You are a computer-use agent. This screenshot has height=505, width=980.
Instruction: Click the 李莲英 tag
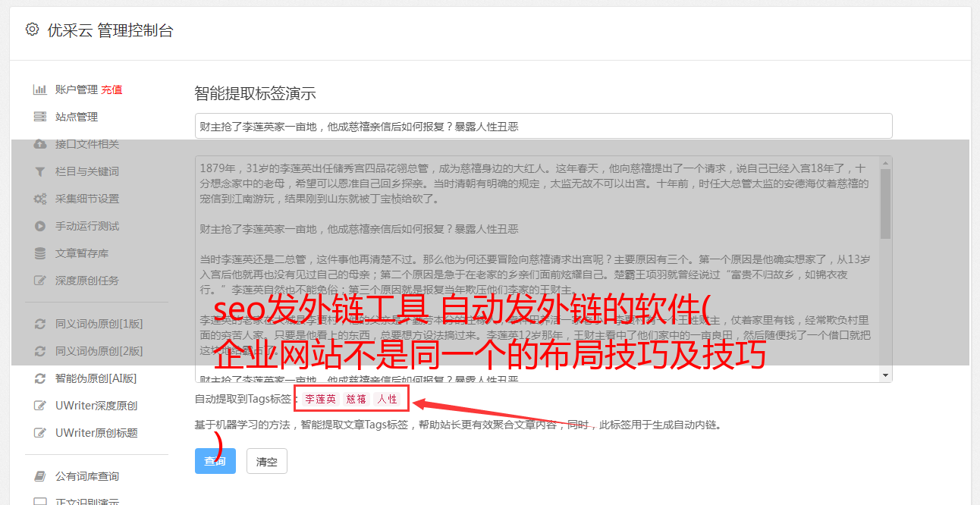[320, 399]
